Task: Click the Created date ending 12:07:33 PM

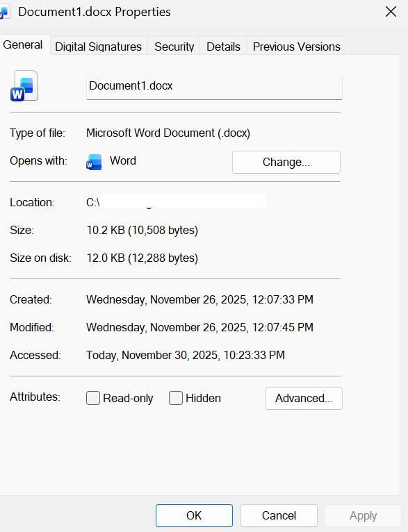Action: pyautogui.click(x=199, y=299)
